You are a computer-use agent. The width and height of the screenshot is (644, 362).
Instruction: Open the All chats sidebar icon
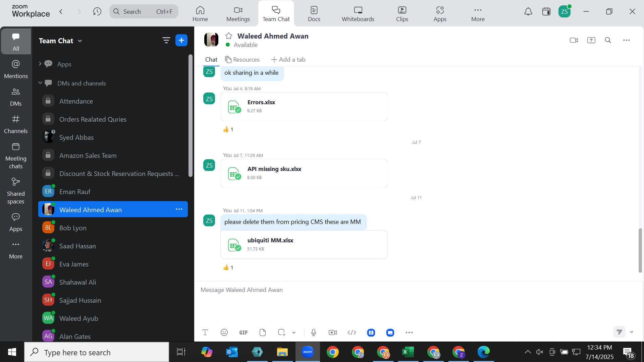click(x=16, y=41)
